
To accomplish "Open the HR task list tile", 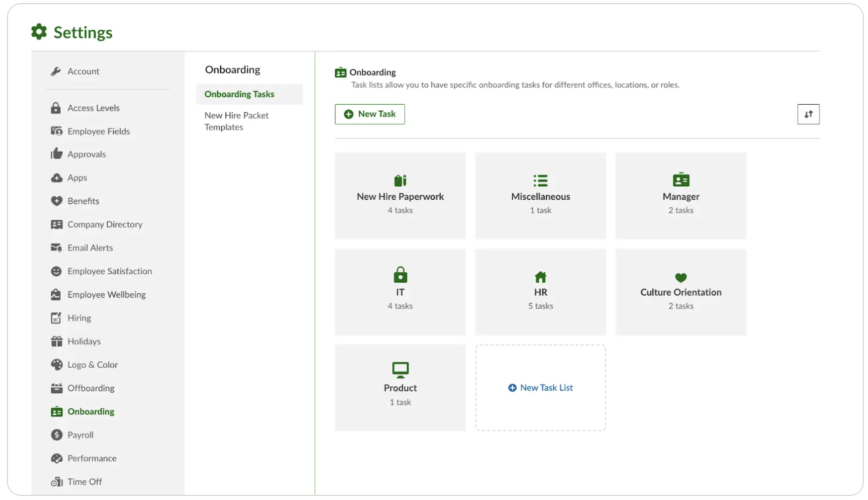I will [x=540, y=292].
